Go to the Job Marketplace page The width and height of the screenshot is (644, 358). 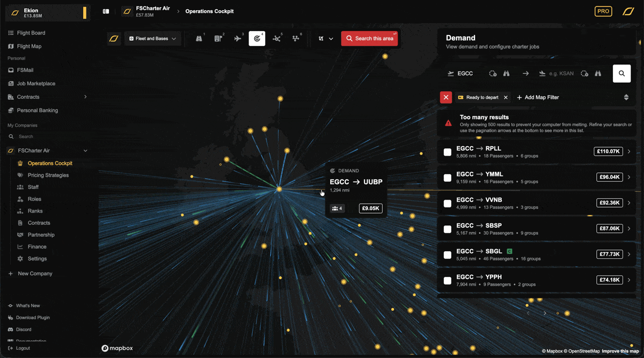[x=36, y=84]
